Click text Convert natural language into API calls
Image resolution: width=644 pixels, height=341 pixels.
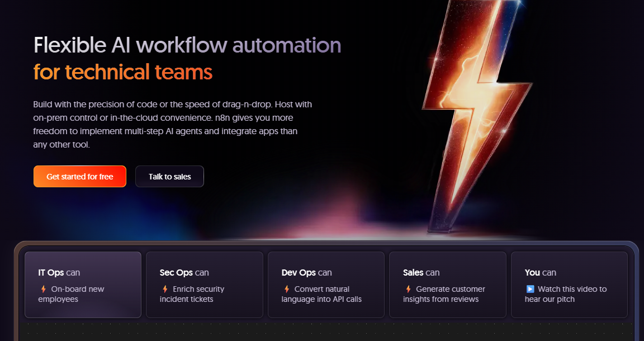[x=321, y=294]
